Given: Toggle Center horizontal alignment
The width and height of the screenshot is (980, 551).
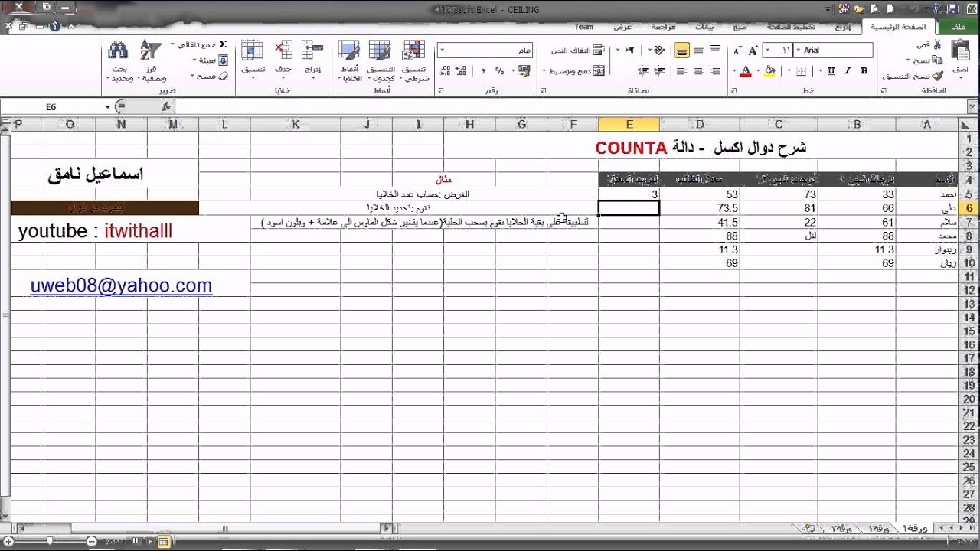Looking at the screenshot, I should 698,70.
